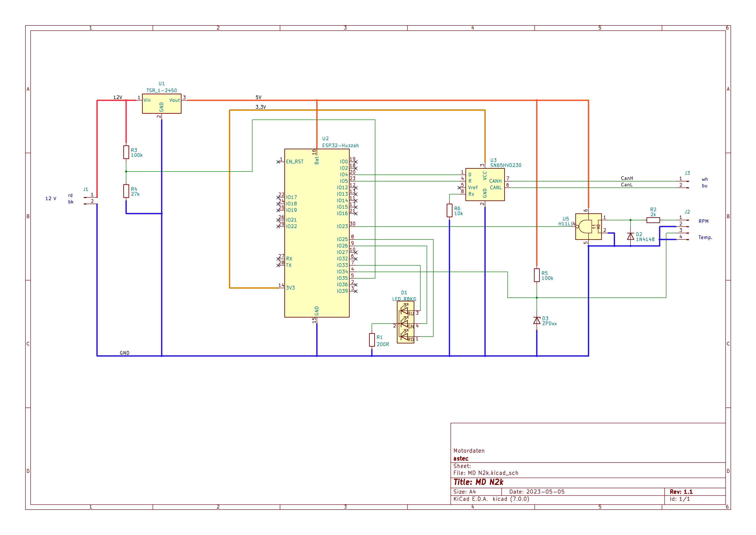Click resistor R3 100k symbol
756x535 pixels.
point(126,152)
